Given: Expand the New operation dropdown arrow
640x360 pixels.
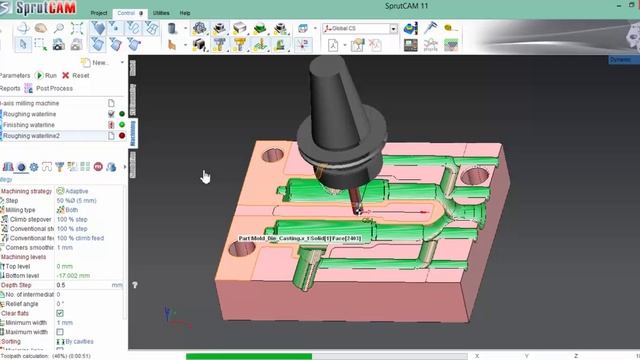Looking at the screenshot, I should click(122, 62).
